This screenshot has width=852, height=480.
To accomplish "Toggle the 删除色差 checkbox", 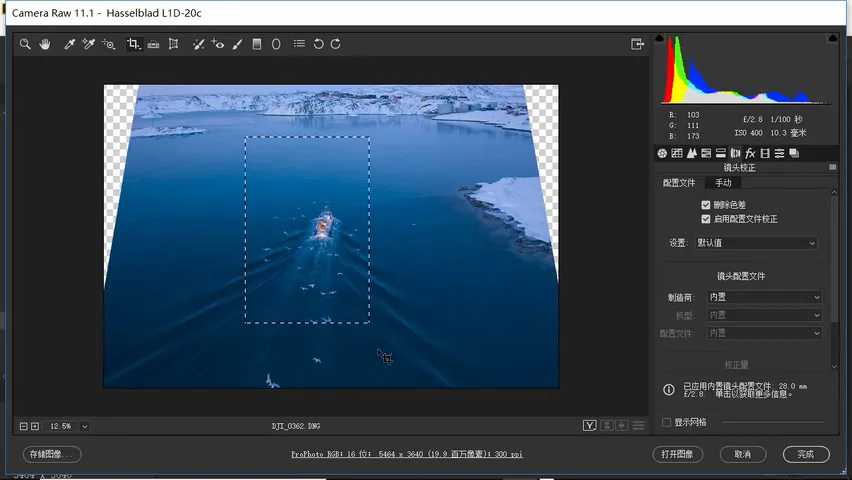I will click(x=706, y=205).
